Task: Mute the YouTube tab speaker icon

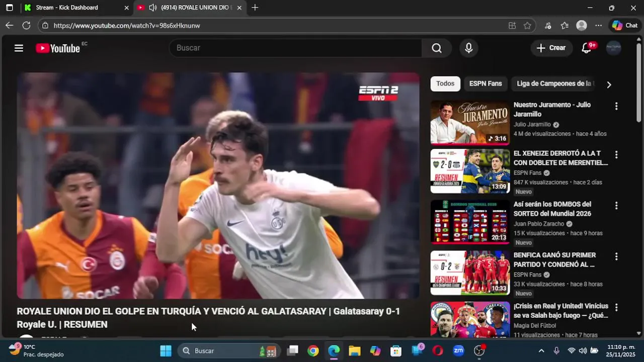Action: tap(153, 8)
